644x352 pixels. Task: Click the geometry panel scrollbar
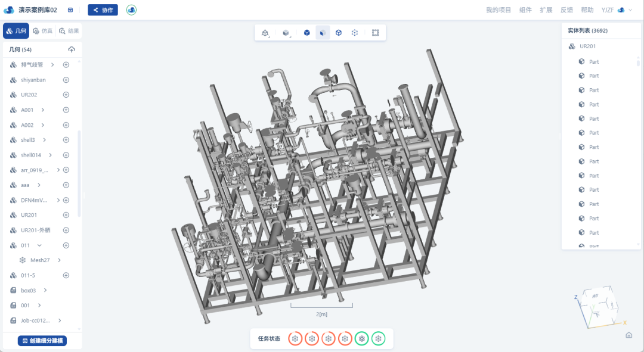[79, 174]
